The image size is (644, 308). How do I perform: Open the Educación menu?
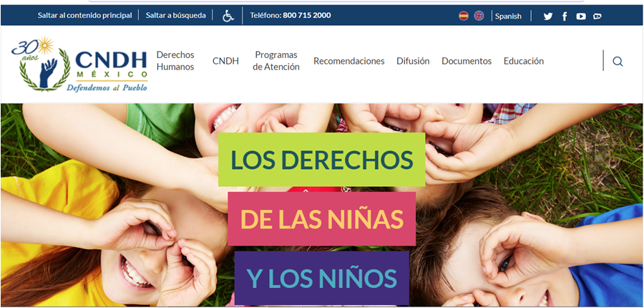[524, 61]
